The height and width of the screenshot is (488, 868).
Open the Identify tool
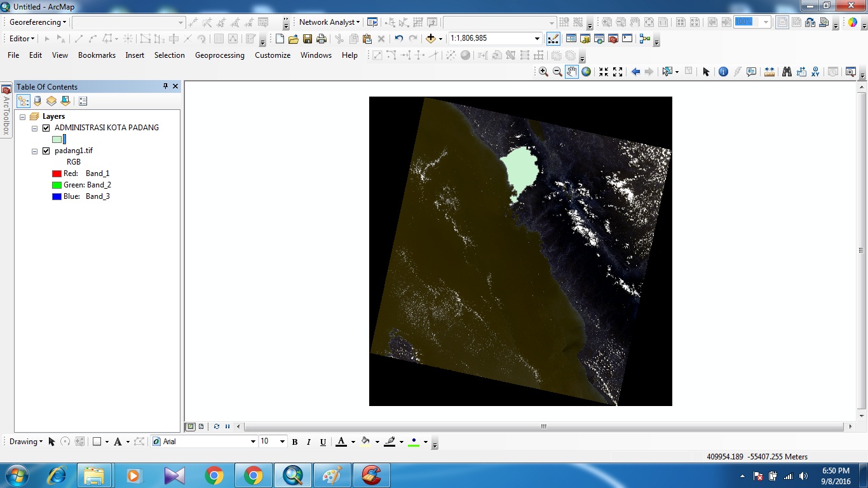[x=723, y=71]
